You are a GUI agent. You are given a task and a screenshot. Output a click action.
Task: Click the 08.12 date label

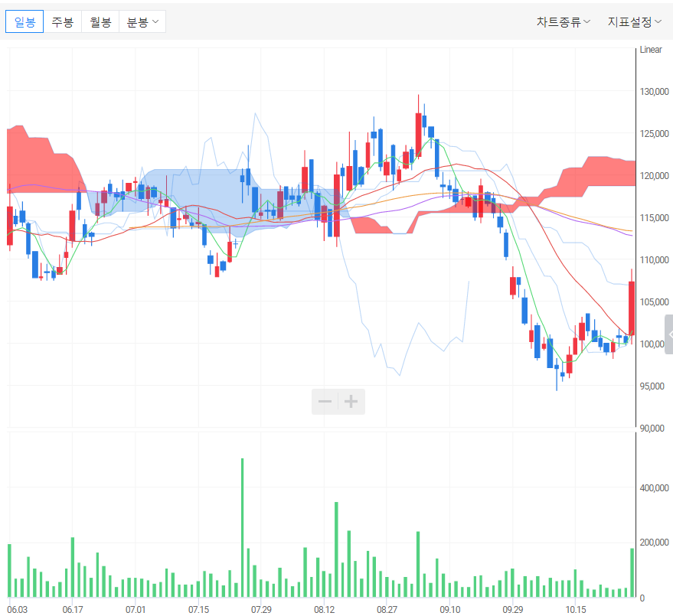pyautogui.click(x=324, y=609)
